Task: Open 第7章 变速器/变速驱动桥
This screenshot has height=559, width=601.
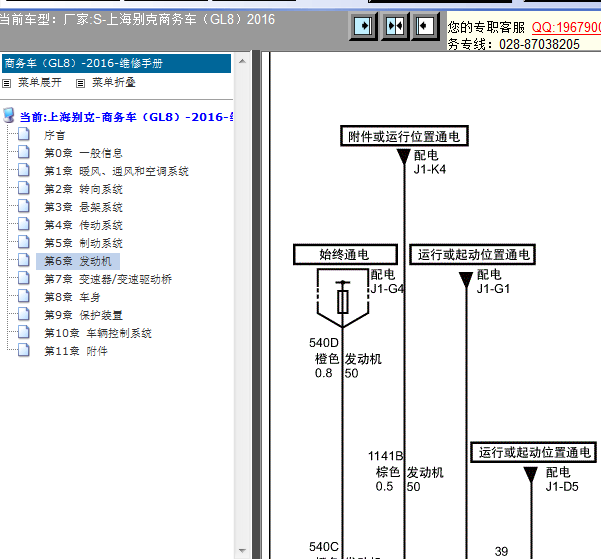Action: tap(108, 280)
